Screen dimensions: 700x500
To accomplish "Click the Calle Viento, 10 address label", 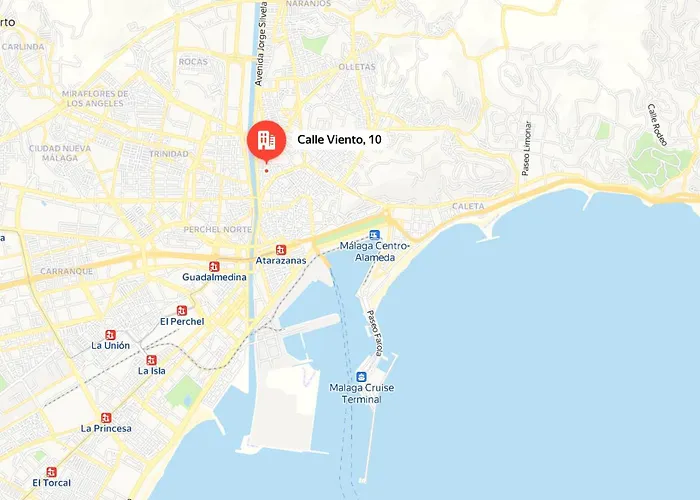I will pyautogui.click(x=339, y=140).
